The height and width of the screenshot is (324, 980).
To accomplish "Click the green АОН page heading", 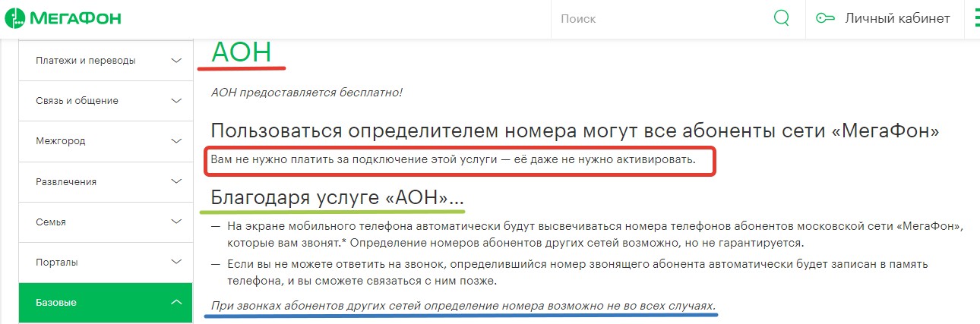I will (x=241, y=52).
